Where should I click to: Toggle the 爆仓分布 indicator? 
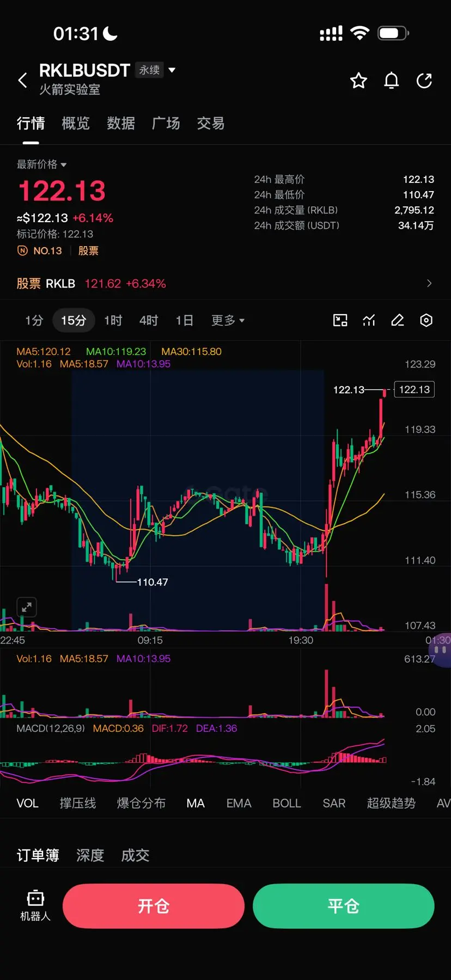pyautogui.click(x=141, y=803)
